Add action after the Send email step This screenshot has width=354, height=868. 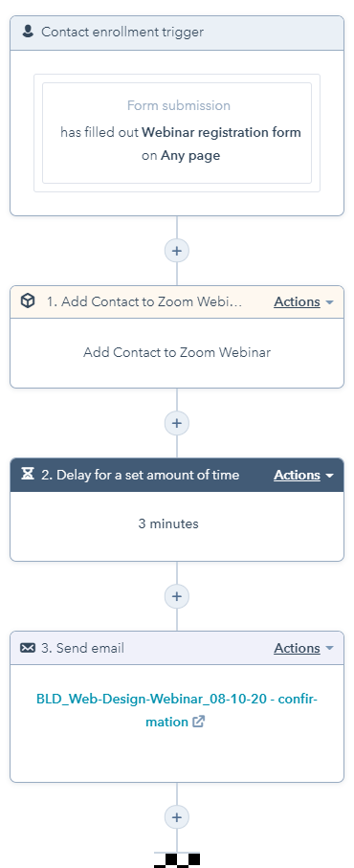[x=177, y=817]
